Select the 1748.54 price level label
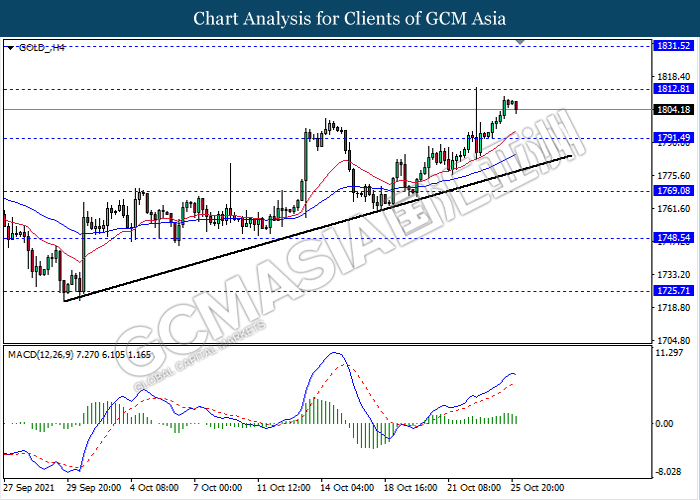Screen dimensions: 700x500 [x=674, y=238]
